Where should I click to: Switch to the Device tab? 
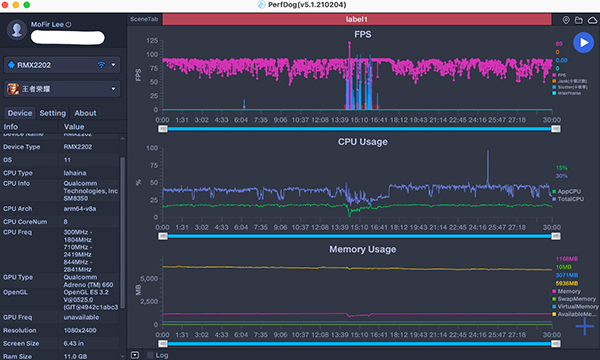[x=20, y=113]
